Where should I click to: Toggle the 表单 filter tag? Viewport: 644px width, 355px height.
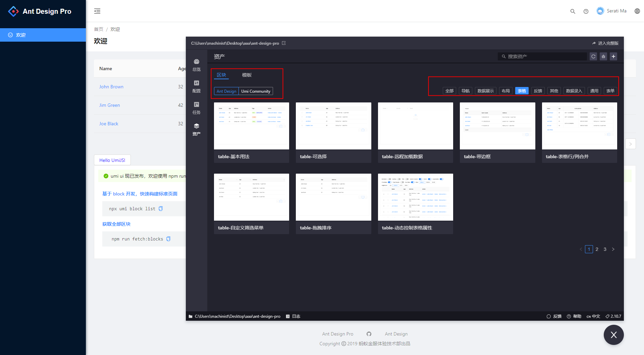pyautogui.click(x=610, y=91)
